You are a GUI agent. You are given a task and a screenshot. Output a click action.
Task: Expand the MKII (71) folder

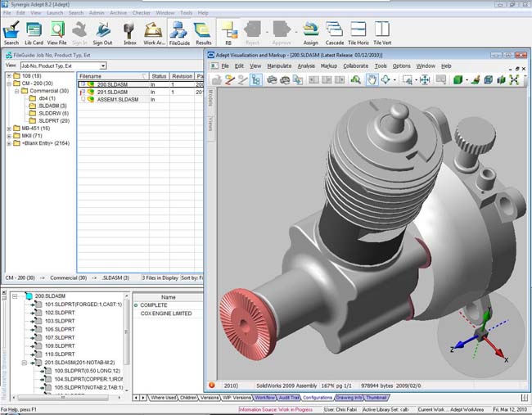9,136
